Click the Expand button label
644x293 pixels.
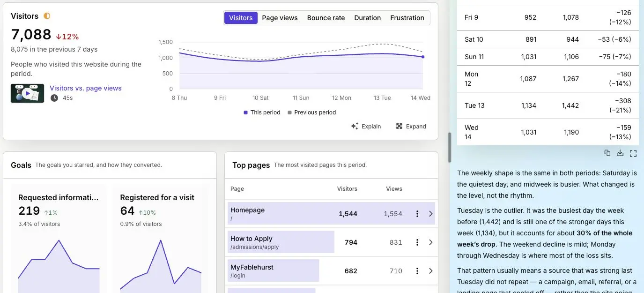pyautogui.click(x=416, y=126)
